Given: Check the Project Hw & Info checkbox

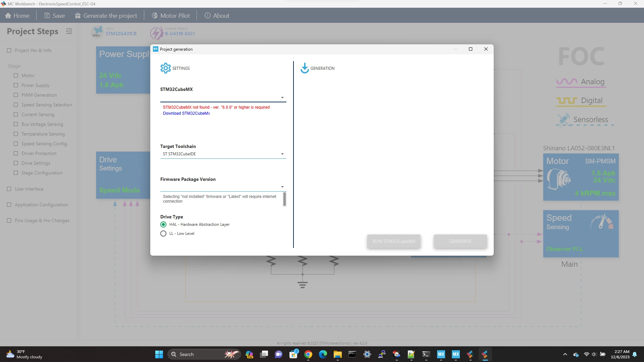Looking at the screenshot, I should 9,50.
